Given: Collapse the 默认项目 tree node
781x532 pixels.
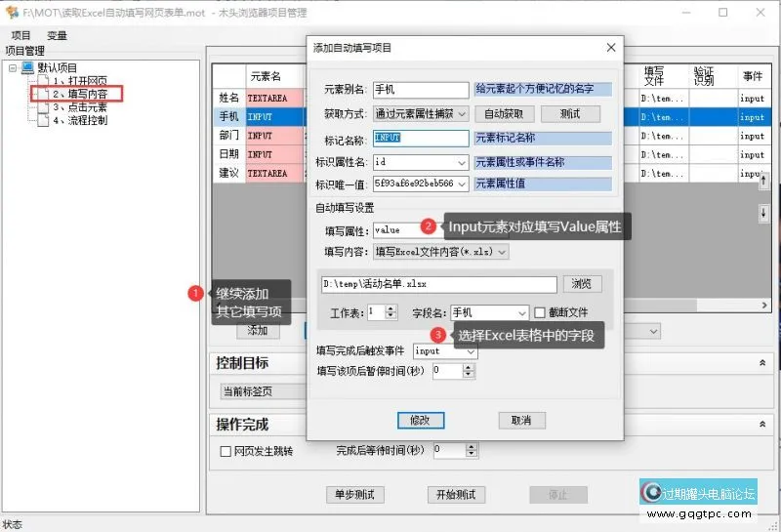Looking at the screenshot, I should [x=13, y=67].
